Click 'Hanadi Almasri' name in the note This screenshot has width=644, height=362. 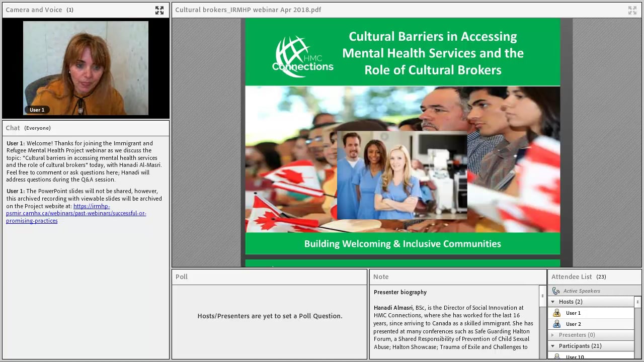(393, 308)
